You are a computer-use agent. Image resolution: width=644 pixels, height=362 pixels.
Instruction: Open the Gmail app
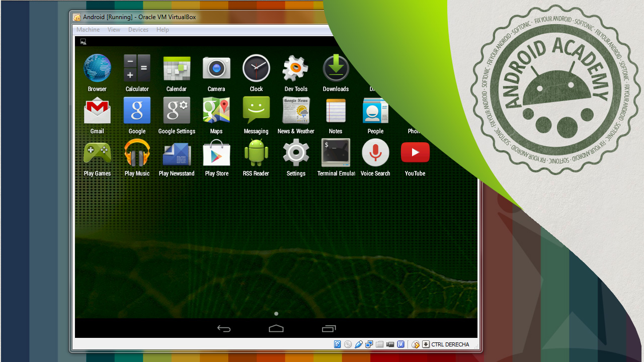pos(97,111)
